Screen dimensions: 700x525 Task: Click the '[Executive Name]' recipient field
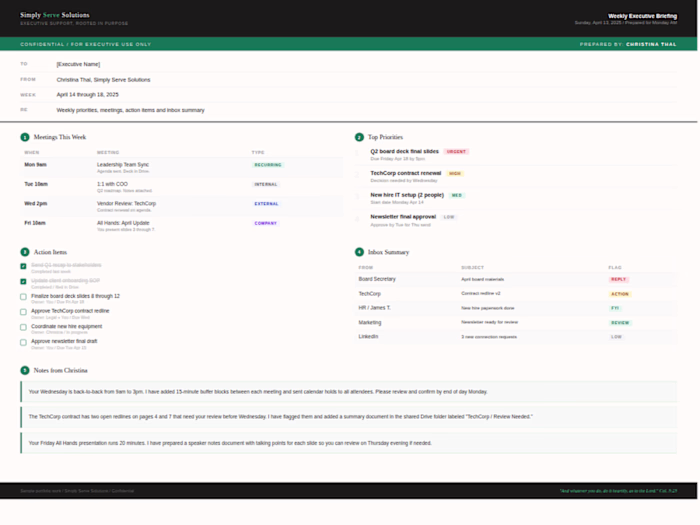(78, 64)
